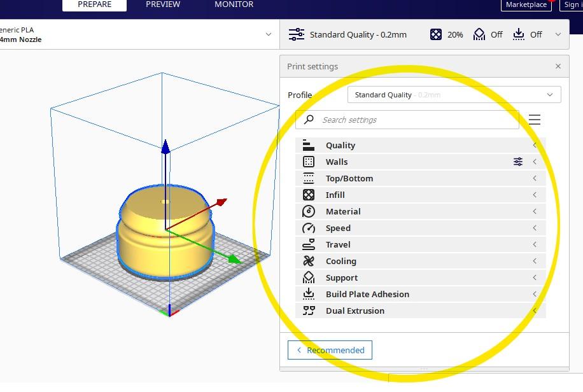583x392 pixels.
Task: Click the Infill category icon
Action: 309,195
